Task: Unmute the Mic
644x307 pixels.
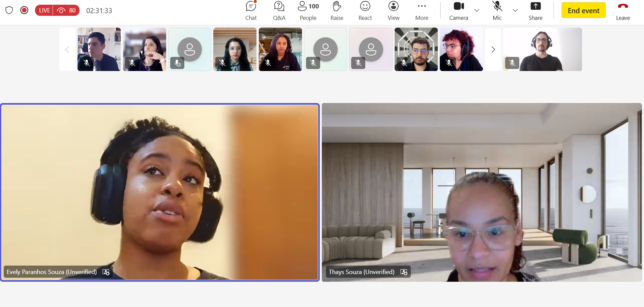Action: coord(497,11)
